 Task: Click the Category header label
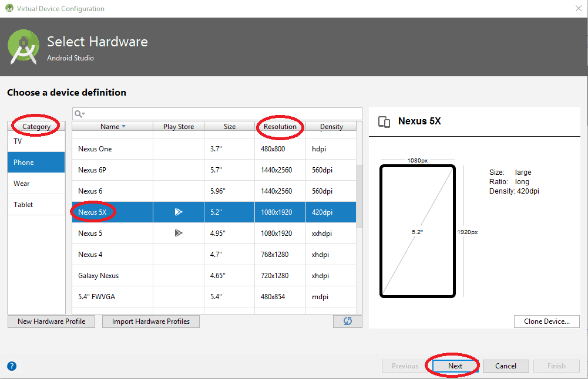[36, 127]
